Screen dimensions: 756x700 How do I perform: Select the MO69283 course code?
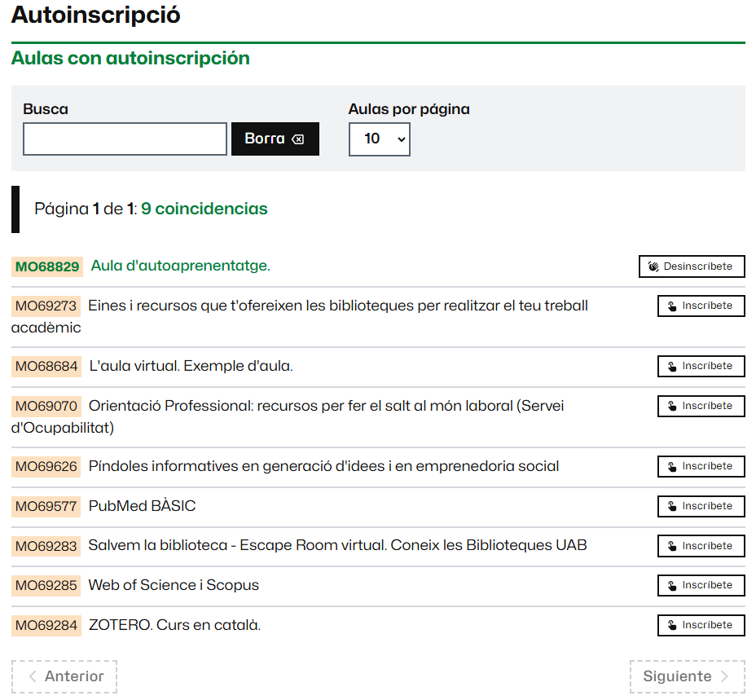click(46, 547)
